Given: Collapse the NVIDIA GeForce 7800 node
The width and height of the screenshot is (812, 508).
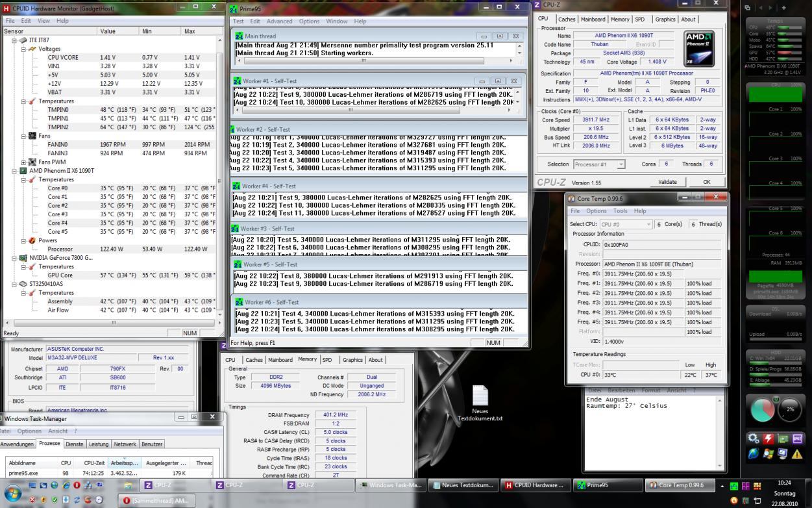Looking at the screenshot, I should 15,258.
